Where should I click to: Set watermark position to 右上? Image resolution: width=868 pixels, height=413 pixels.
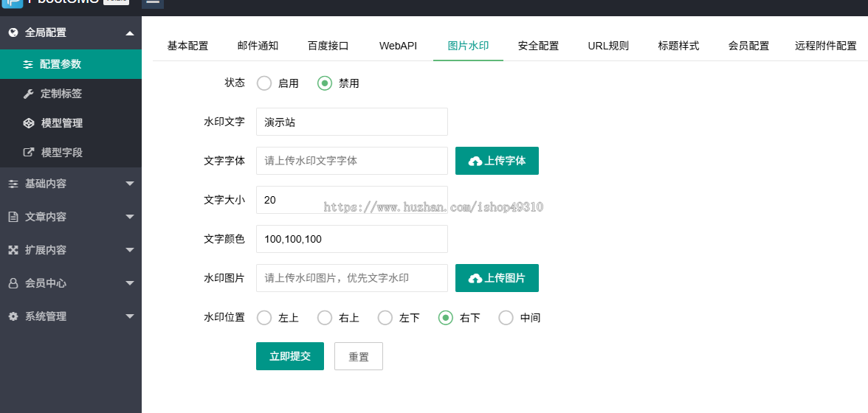click(x=325, y=318)
